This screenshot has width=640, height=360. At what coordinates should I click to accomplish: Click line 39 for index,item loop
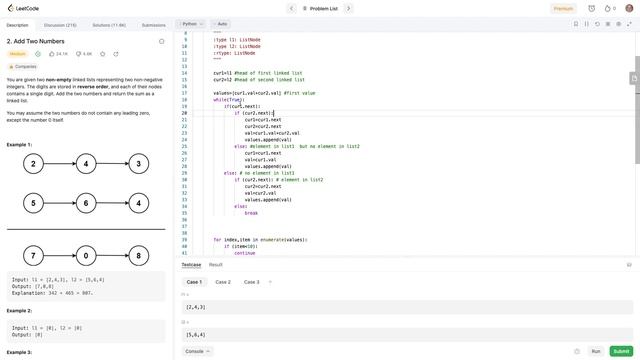coord(260,240)
